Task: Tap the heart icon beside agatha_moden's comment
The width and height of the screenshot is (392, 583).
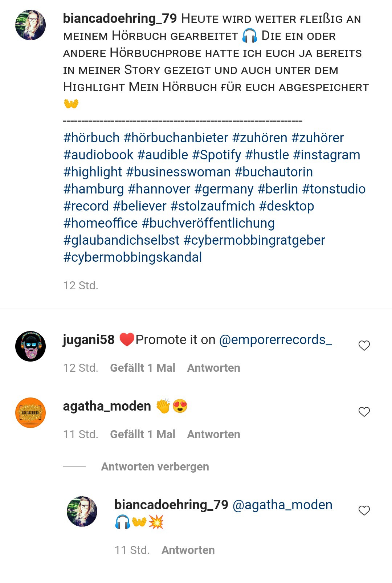Action: tap(364, 412)
